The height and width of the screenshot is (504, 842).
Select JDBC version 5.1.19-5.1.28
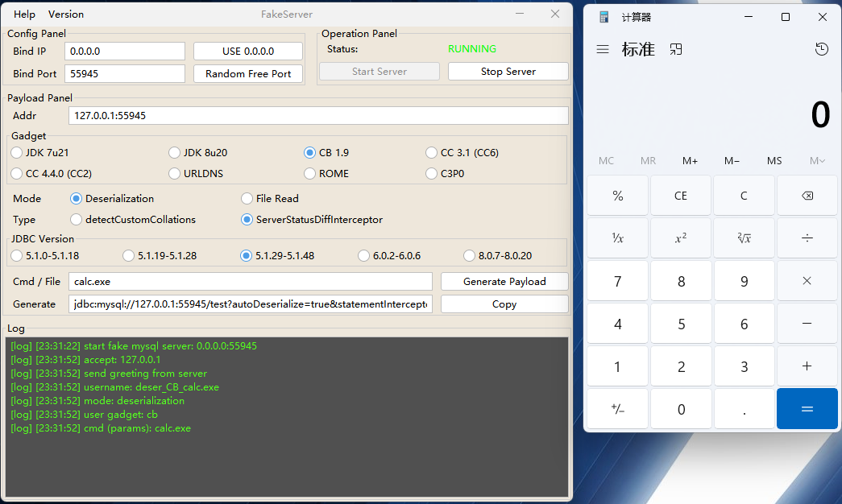[160, 255]
